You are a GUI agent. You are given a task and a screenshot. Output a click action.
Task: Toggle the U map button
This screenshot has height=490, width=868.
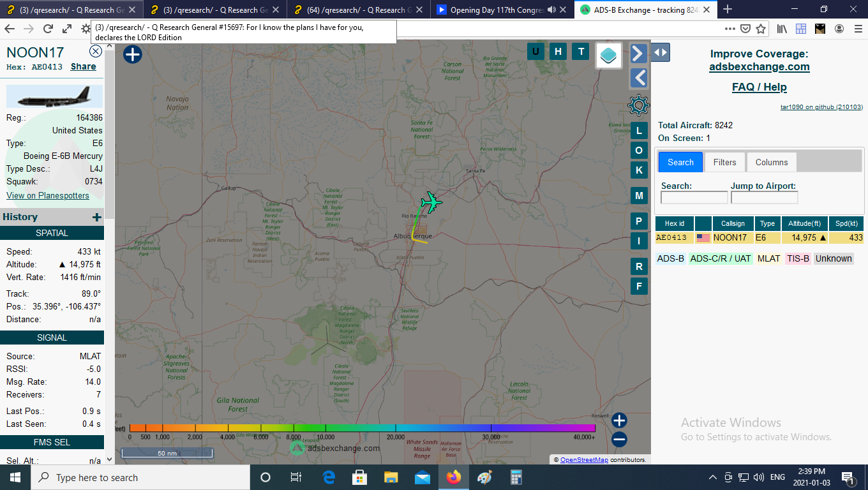coord(535,52)
